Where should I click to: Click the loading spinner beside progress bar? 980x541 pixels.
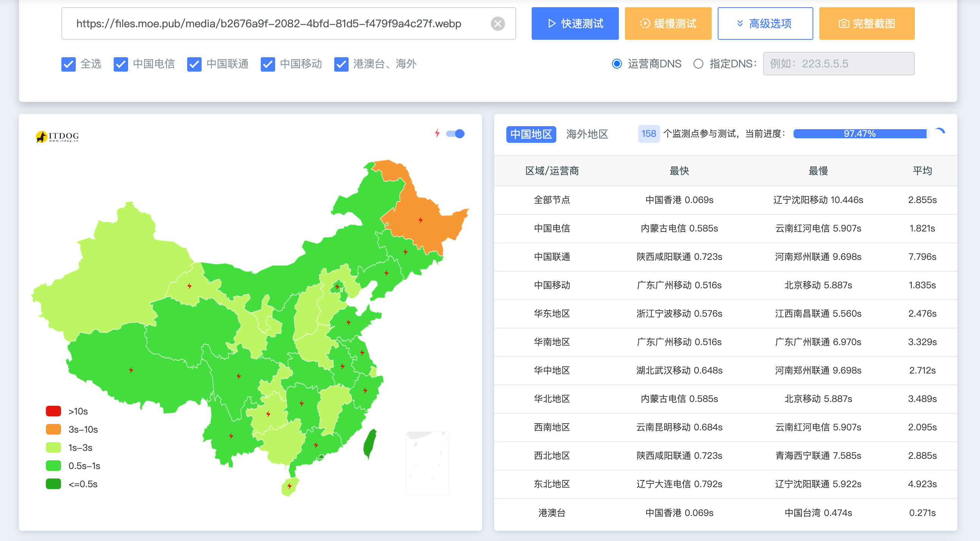coord(940,133)
